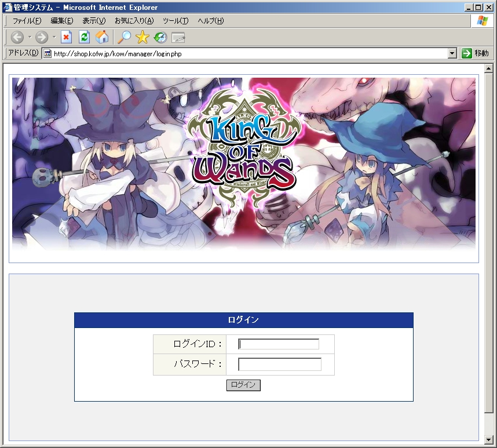
Task: Minimize the Internet Explorer window
Action: point(469,8)
